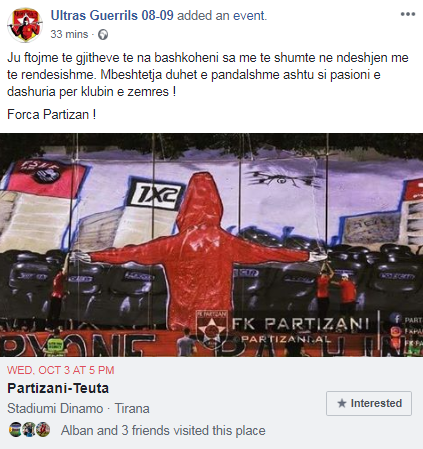Viewport: 423px width, 449px height.
Task: Click the Stadiumi Dinamo location text
Action: [55, 408]
